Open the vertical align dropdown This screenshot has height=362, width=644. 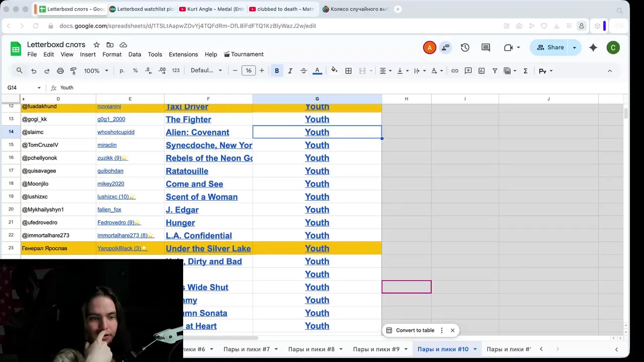[403, 71]
